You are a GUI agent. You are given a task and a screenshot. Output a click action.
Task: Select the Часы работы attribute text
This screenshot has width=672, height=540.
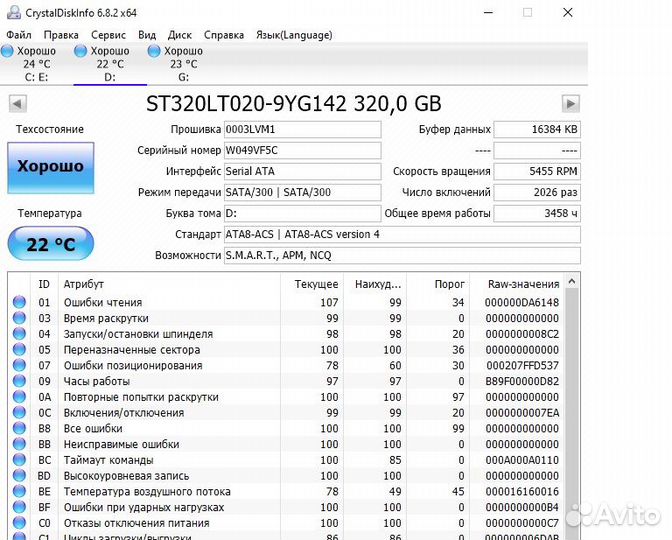click(x=97, y=381)
